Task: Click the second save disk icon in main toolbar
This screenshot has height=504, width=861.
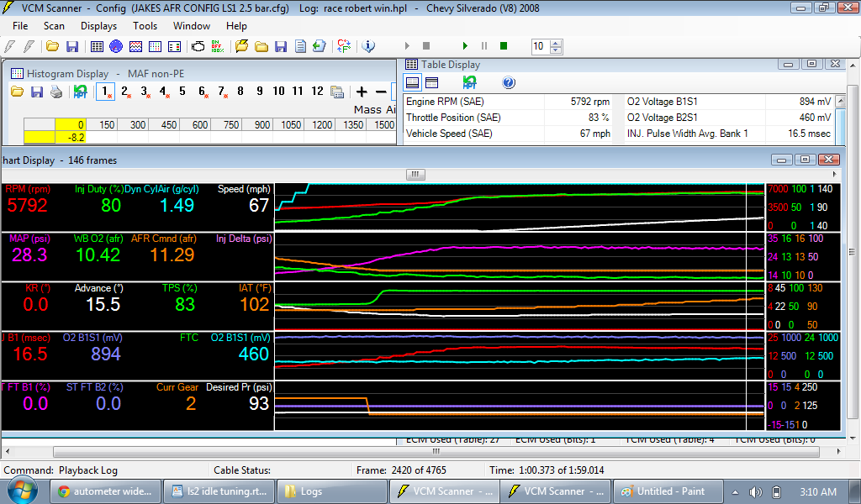Action: coord(281,46)
